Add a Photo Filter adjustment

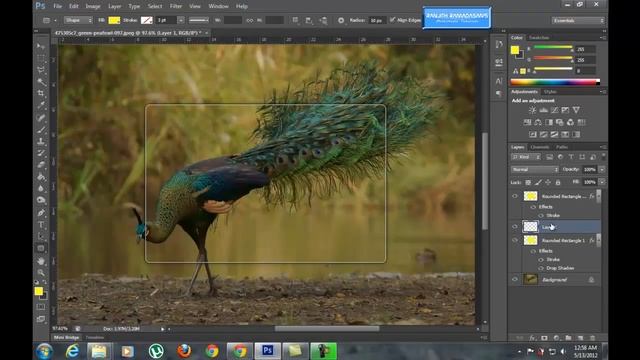[x=560, y=122]
